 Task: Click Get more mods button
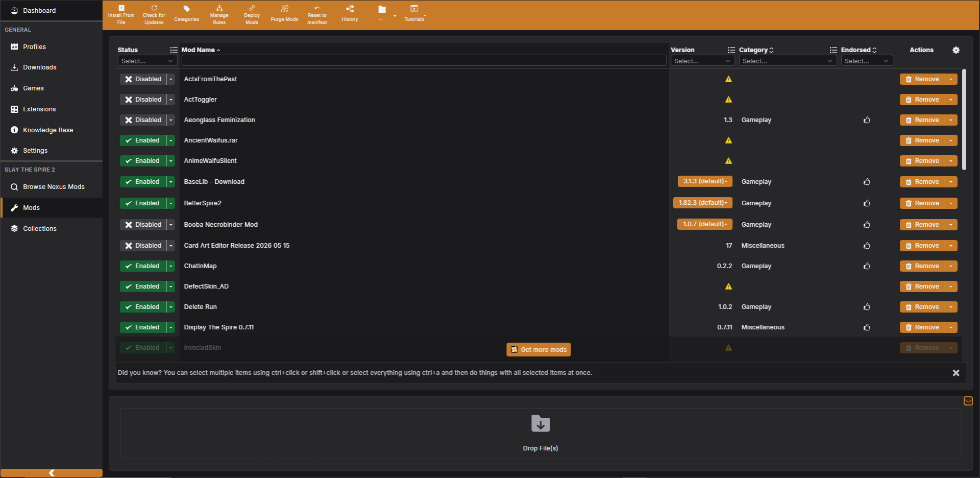(x=538, y=350)
